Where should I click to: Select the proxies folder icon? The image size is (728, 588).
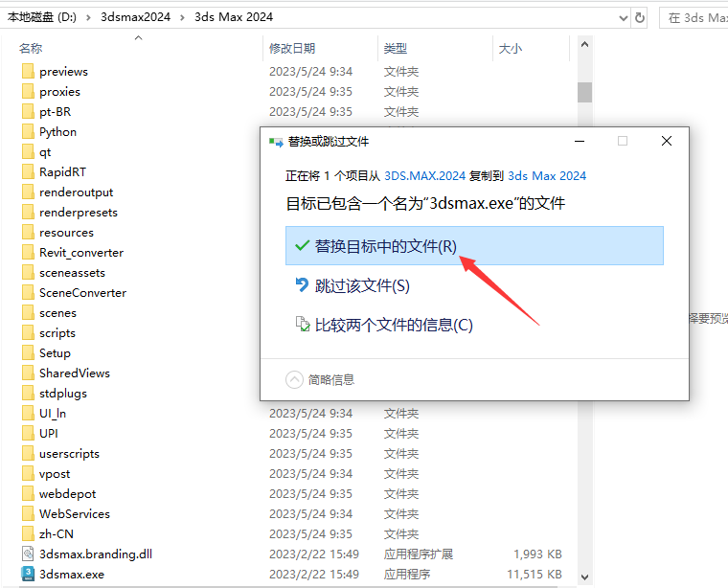point(28,91)
